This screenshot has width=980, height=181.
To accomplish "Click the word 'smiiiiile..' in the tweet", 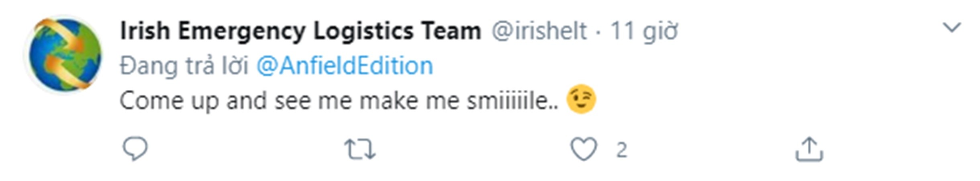I will (x=512, y=100).
